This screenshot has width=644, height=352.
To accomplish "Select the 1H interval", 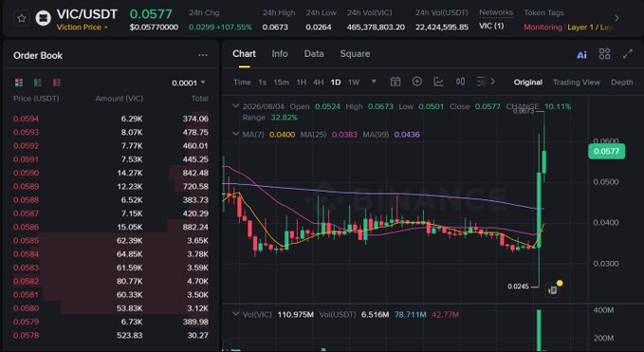I will coord(301,83).
